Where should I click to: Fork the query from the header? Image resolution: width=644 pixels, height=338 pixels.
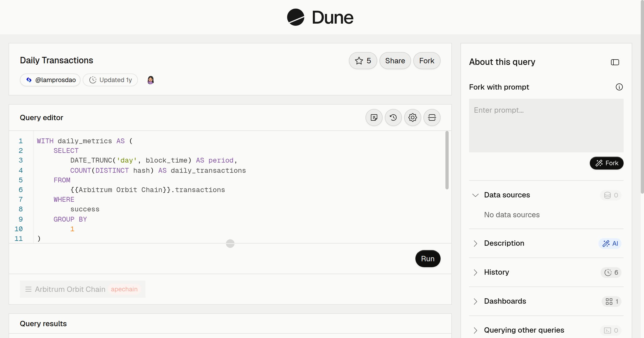pyautogui.click(x=427, y=61)
